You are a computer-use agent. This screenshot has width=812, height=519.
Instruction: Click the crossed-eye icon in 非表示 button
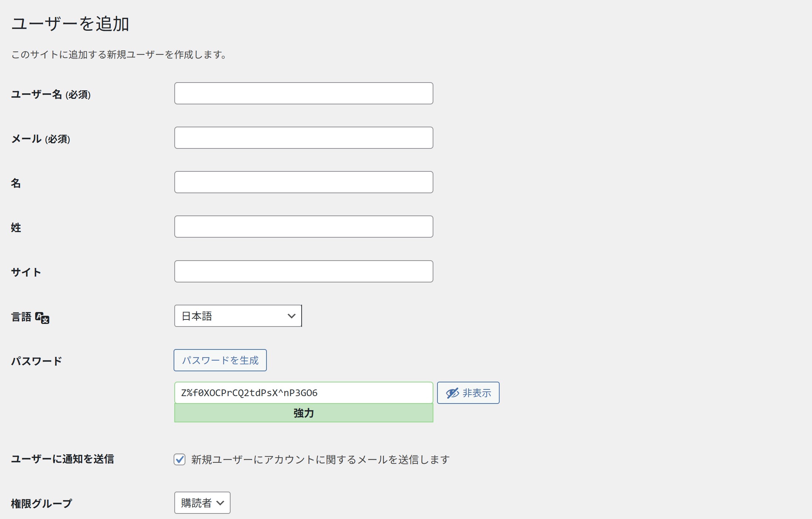[x=452, y=393]
